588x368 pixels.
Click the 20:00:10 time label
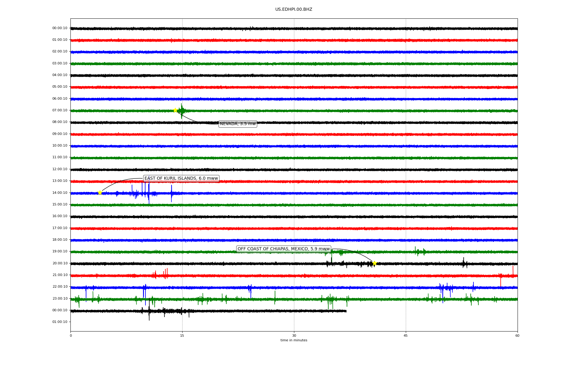point(60,263)
